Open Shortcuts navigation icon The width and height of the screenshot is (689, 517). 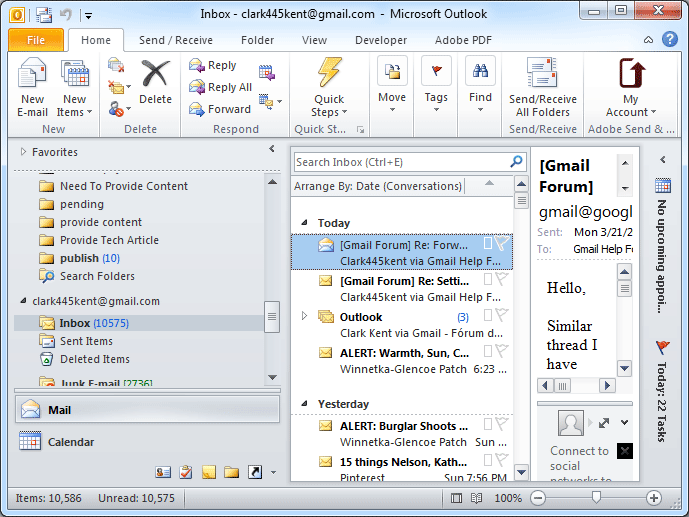(x=255, y=472)
